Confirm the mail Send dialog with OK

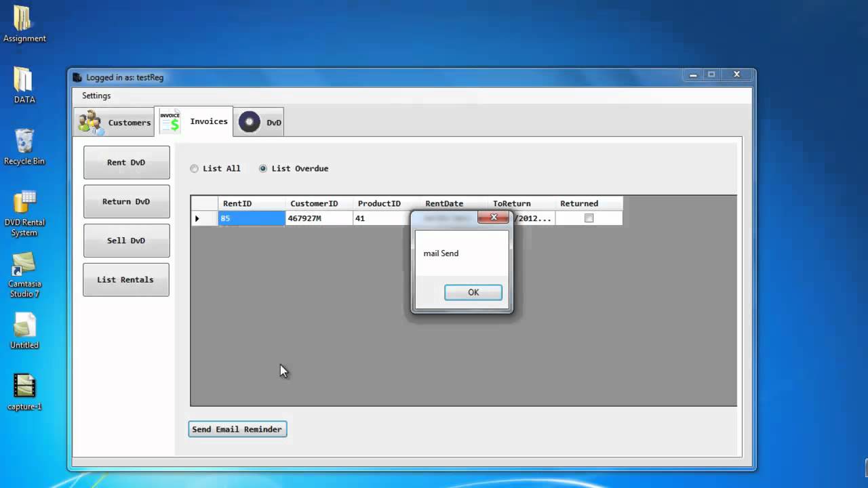tap(473, 292)
